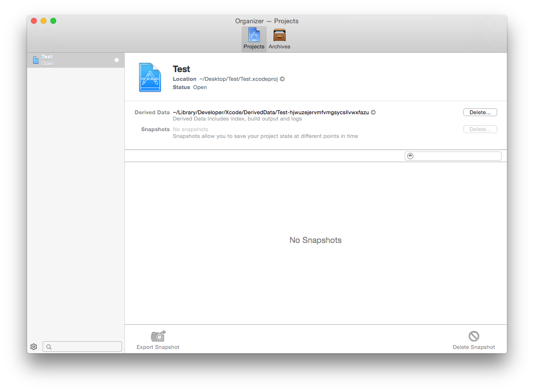Screen dimensions: 534x392
Task: Click Export Snapshot icon
Action: tap(158, 336)
